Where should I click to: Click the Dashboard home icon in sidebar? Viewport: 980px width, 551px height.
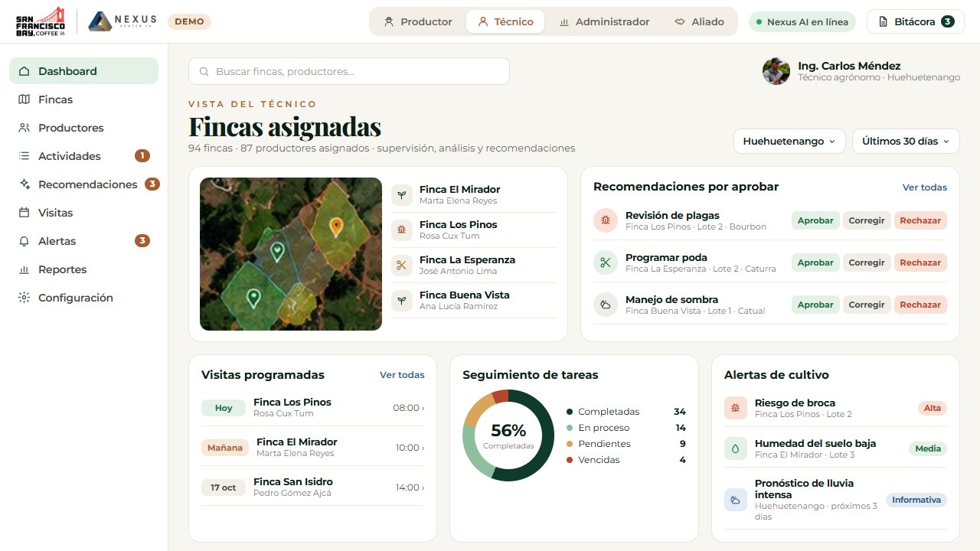[24, 71]
